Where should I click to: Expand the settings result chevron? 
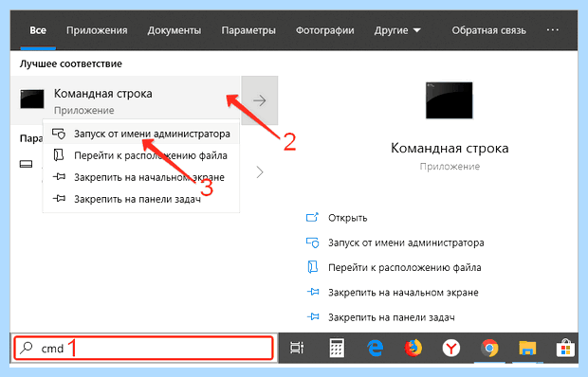click(x=260, y=172)
